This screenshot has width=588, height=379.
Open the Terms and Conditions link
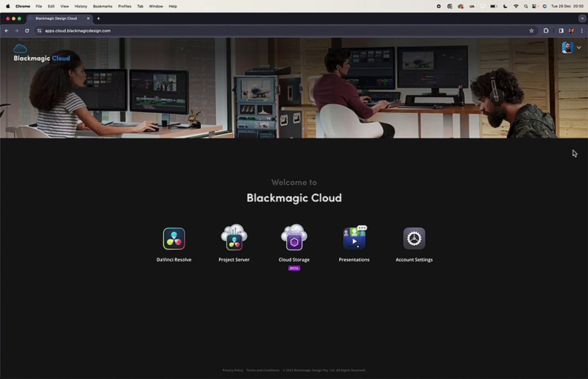coord(263,370)
